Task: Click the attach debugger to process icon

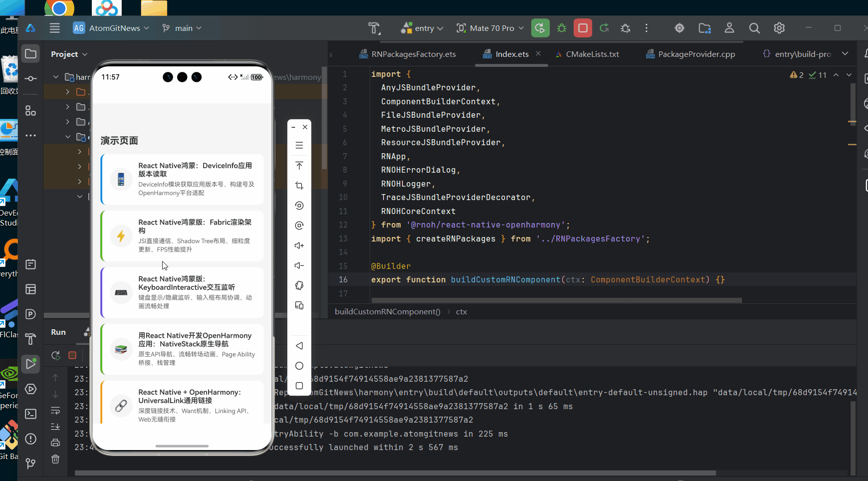Action: pos(626,28)
